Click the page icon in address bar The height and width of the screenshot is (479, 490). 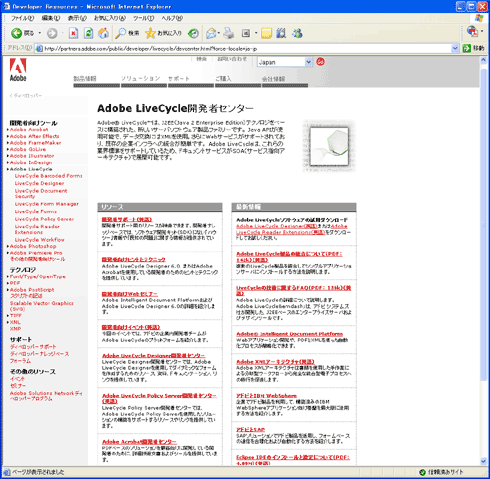pyautogui.click(x=39, y=49)
